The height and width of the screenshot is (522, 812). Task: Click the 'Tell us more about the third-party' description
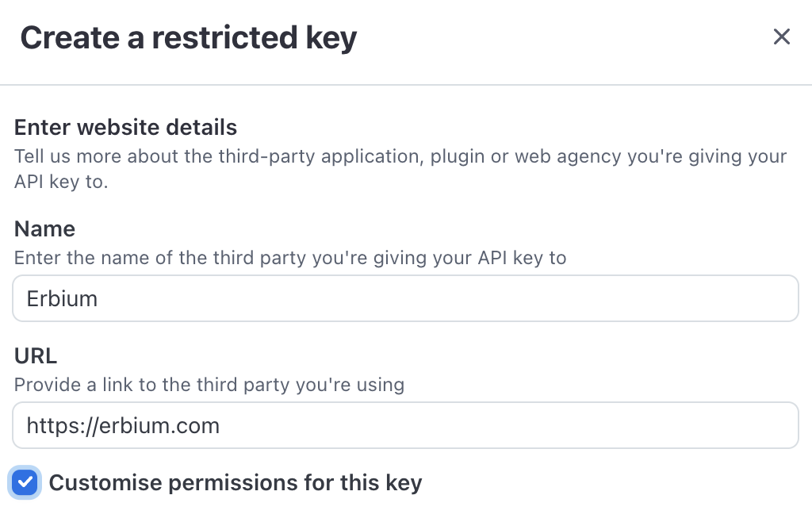click(x=400, y=155)
